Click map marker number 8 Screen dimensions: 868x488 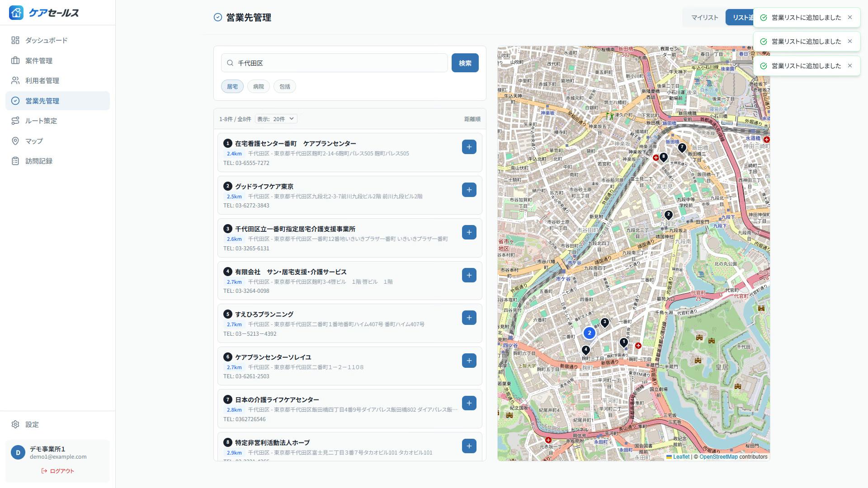click(x=663, y=157)
